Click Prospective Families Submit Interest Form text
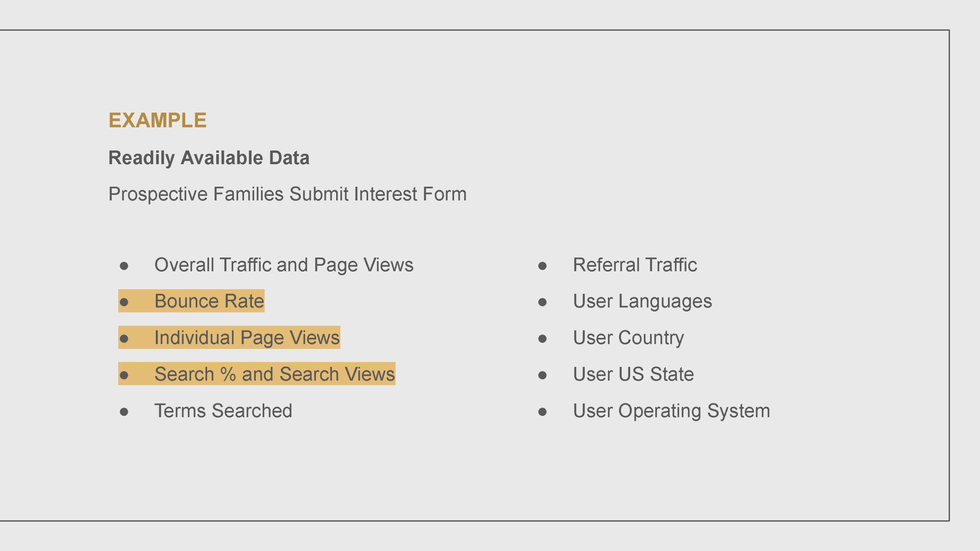 coord(287,194)
